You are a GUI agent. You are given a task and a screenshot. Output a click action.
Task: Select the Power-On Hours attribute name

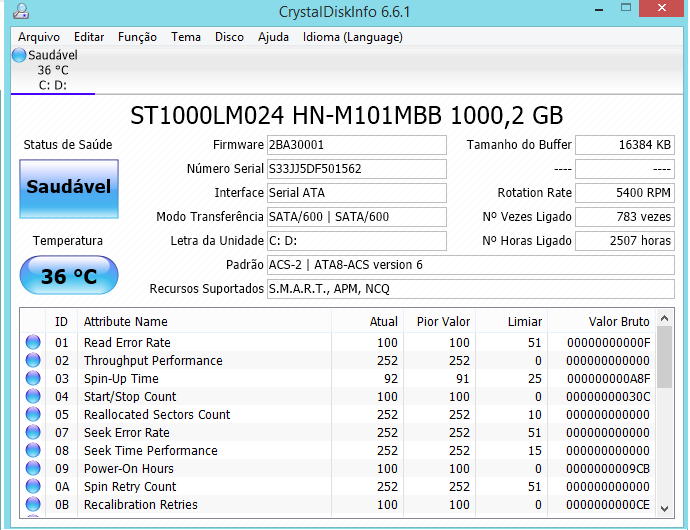coord(128,469)
